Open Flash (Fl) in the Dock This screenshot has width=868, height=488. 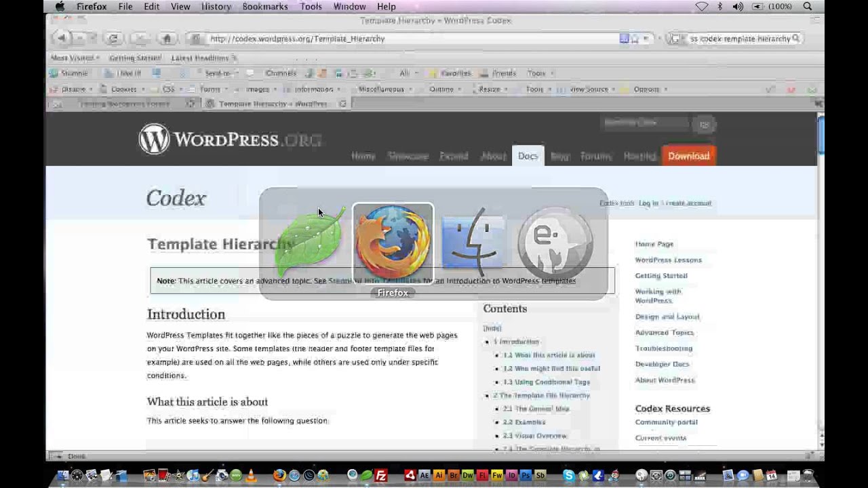(482, 476)
